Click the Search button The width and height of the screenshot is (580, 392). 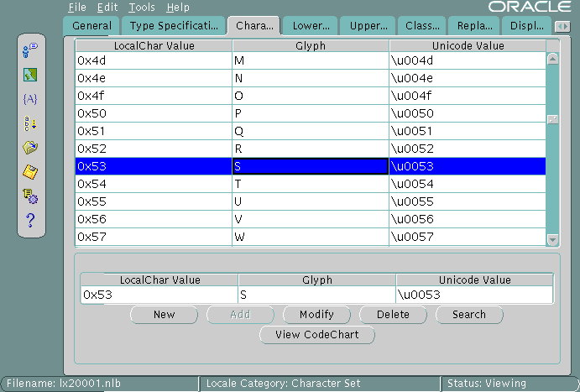coord(468,315)
